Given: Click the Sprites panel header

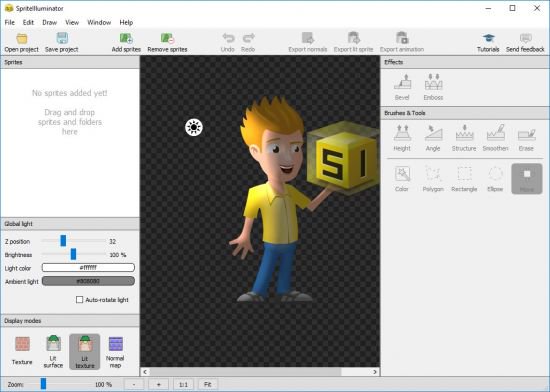Looking at the screenshot, I should point(70,62).
